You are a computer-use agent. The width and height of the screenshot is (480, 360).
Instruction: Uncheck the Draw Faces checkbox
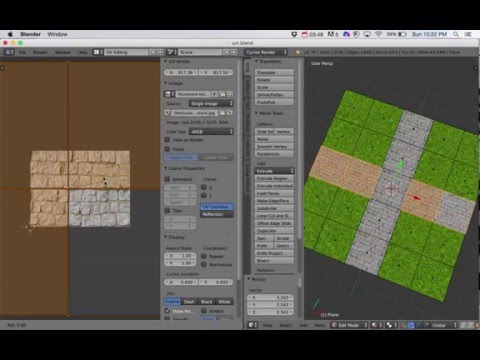[x=168, y=311]
